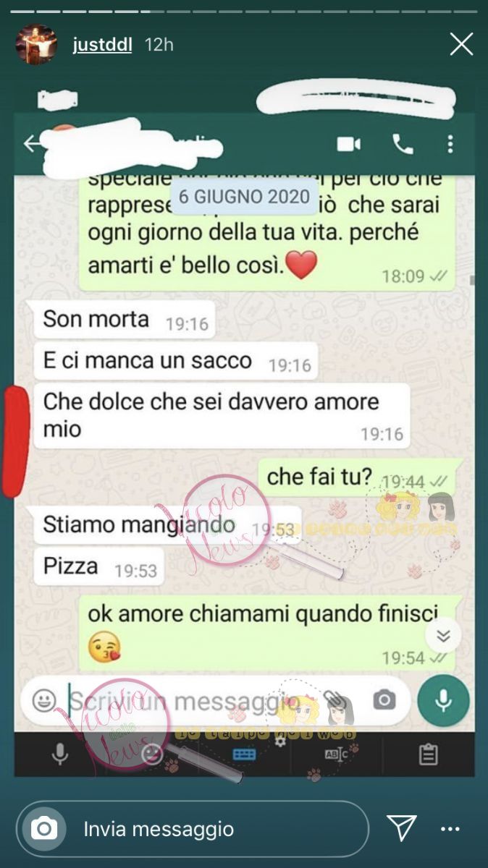Open the justddl username link
The width and height of the screenshot is (488, 868).
(x=103, y=45)
